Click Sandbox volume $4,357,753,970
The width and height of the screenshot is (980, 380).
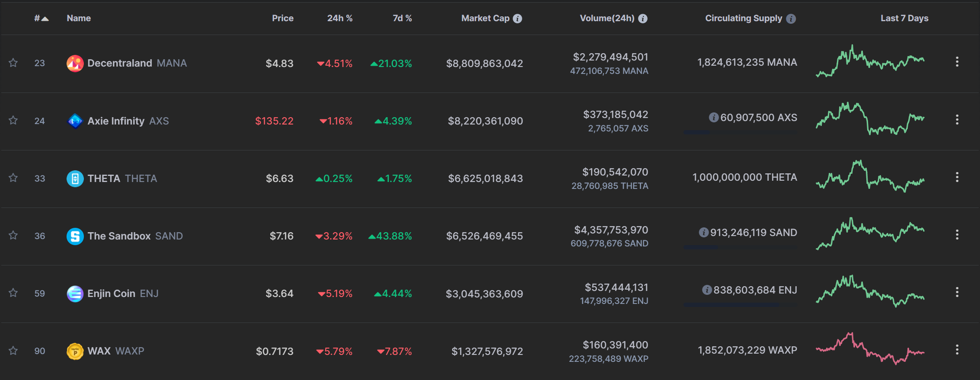click(x=611, y=230)
